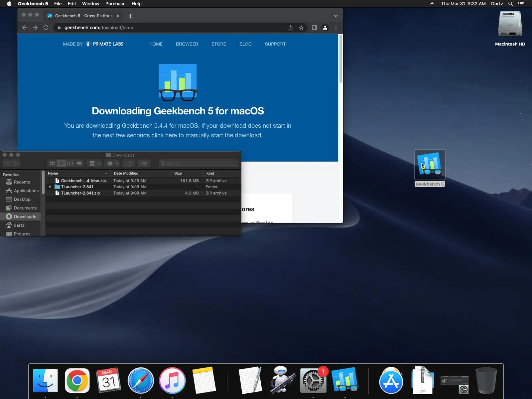Open the Finder action gear menu
This screenshot has width=532, height=399.
pyautogui.click(x=112, y=163)
